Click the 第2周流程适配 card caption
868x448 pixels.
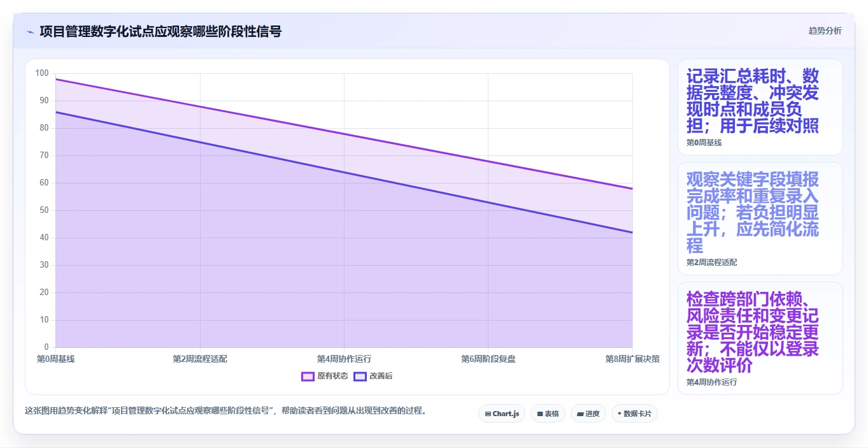(x=711, y=263)
